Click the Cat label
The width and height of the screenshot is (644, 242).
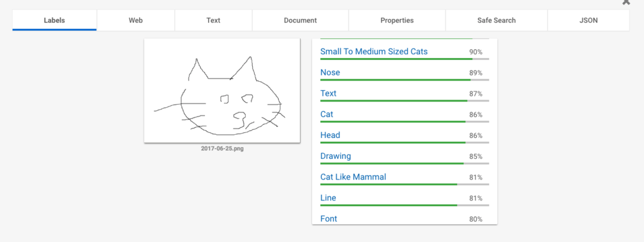pos(326,115)
